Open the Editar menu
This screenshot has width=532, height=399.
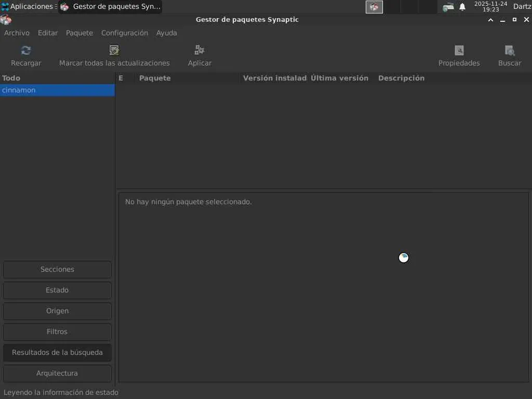[x=47, y=33]
